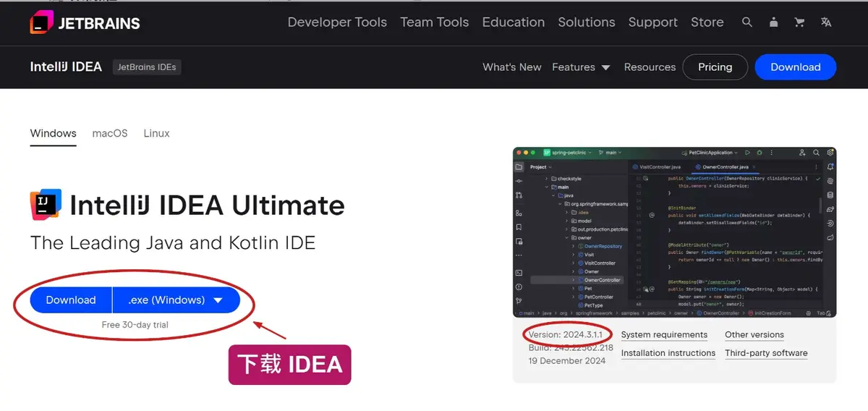The image size is (868, 411).
Task: Open the shopping cart icon
Action: click(x=799, y=22)
